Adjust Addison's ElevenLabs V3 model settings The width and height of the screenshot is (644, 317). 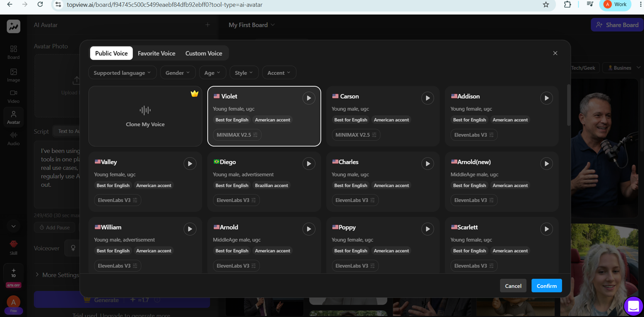(474, 135)
